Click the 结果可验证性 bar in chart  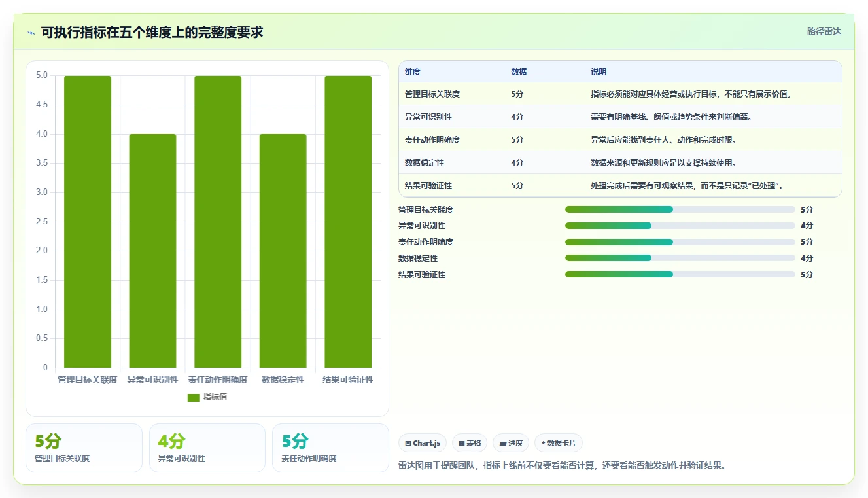tap(348, 222)
